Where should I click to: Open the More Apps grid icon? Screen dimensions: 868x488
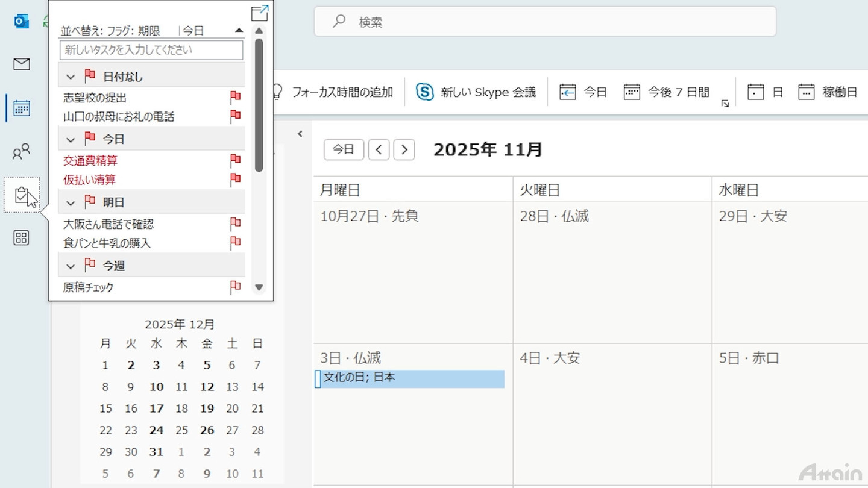22,238
